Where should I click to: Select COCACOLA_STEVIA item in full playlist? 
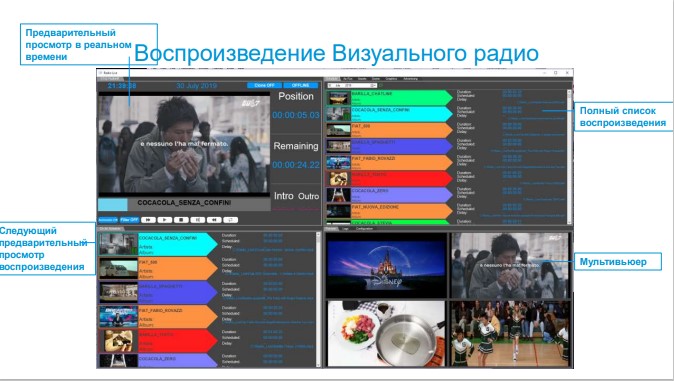tap(402, 222)
